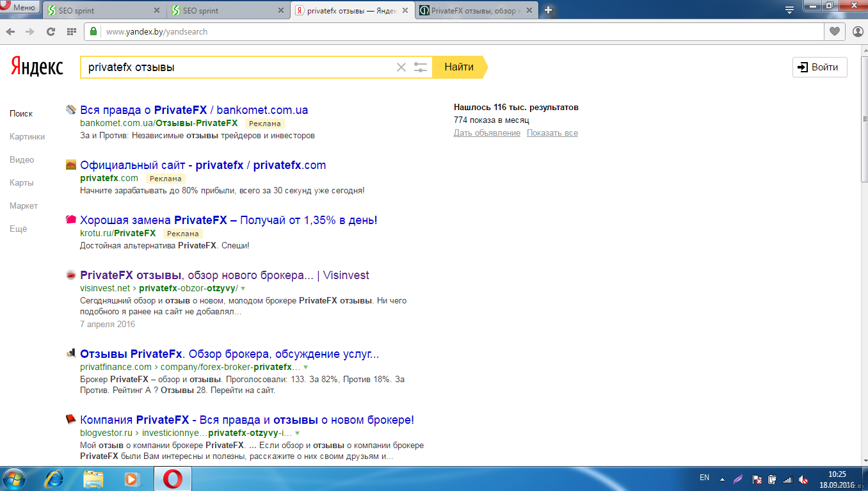Click the krotu.ru/PrivateFX green URL
Screen dimensions: 868x491
[x=118, y=233]
